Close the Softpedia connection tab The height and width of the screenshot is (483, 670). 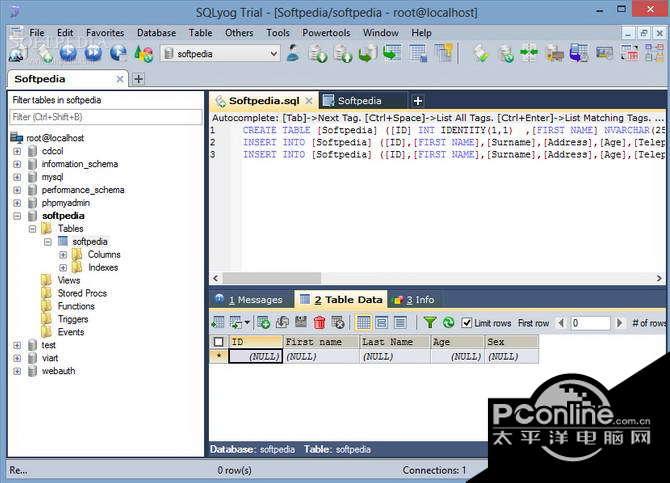click(120, 79)
